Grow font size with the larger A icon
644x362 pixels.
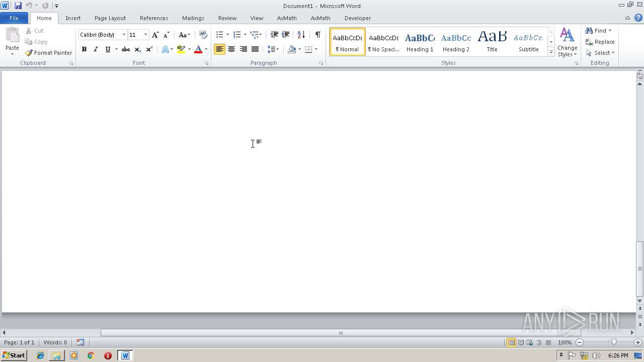click(155, 35)
